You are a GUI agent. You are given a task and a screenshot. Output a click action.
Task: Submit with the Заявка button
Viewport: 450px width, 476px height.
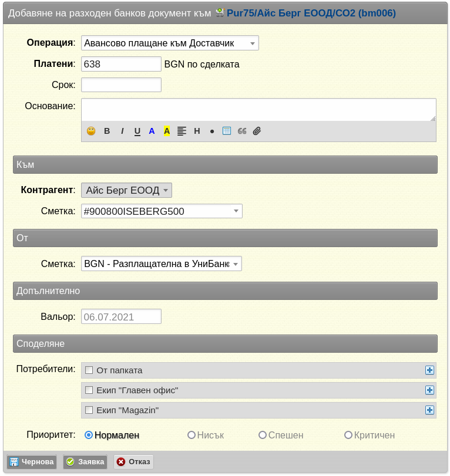85,462
